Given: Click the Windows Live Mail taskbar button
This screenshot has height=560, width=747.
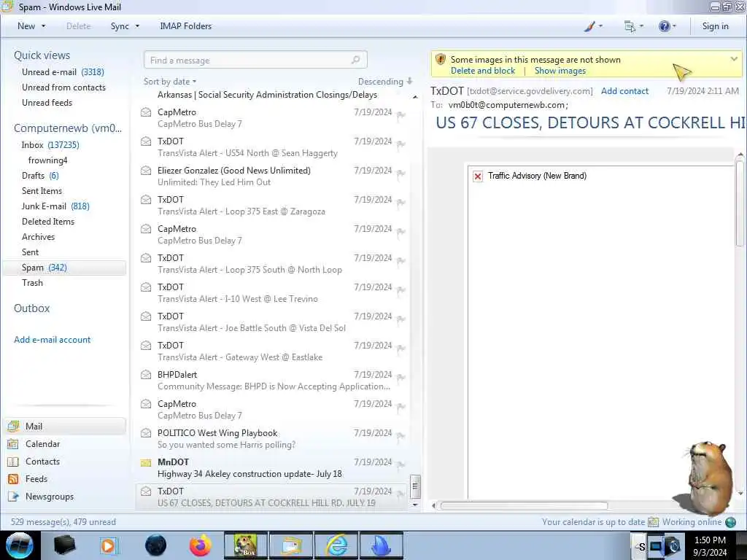Looking at the screenshot, I should (292, 545).
